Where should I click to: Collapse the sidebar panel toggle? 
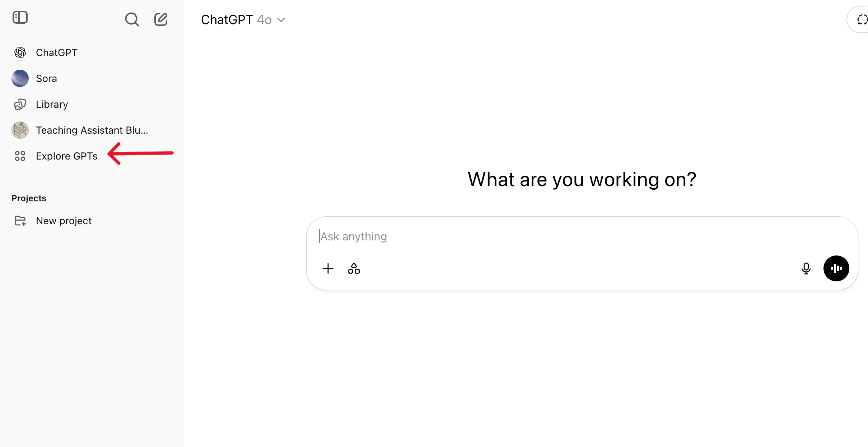[20, 18]
